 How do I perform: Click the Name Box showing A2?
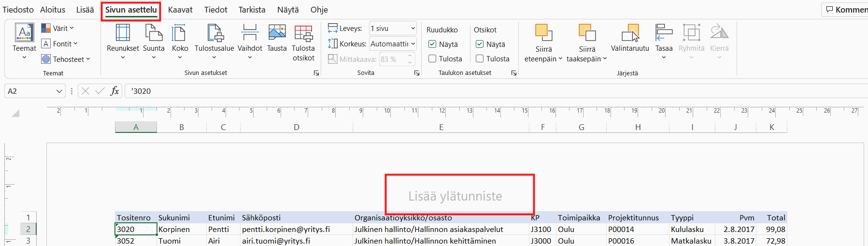(30, 91)
